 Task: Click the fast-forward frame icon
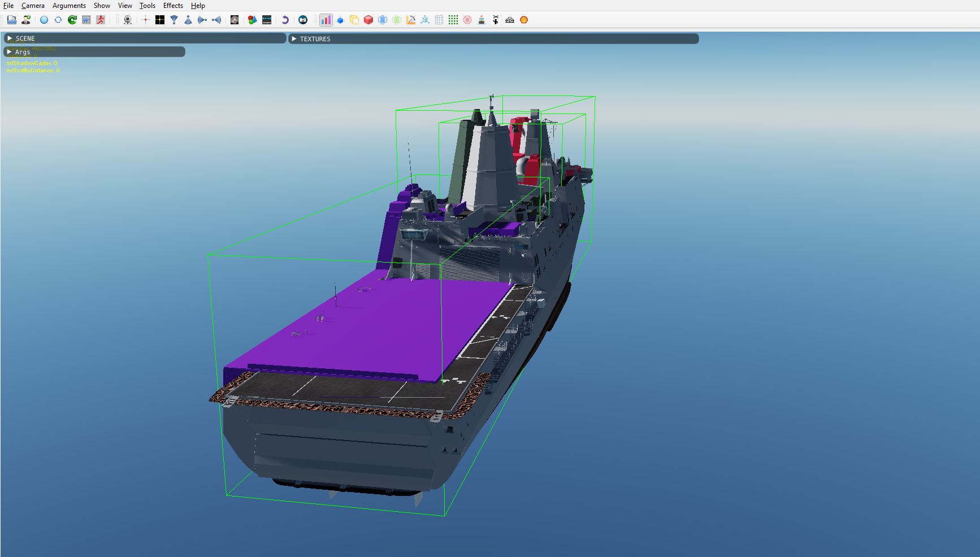click(x=86, y=20)
